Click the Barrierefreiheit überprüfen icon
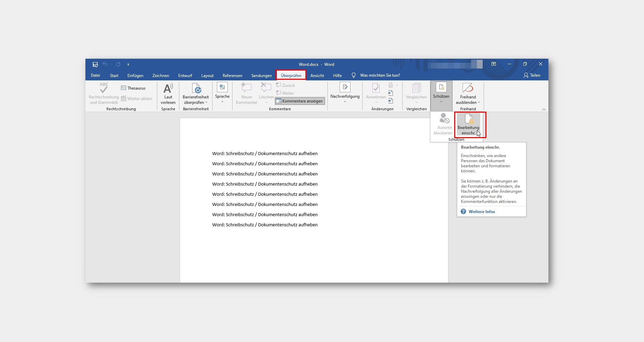This screenshot has height=342, width=644. click(x=196, y=88)
